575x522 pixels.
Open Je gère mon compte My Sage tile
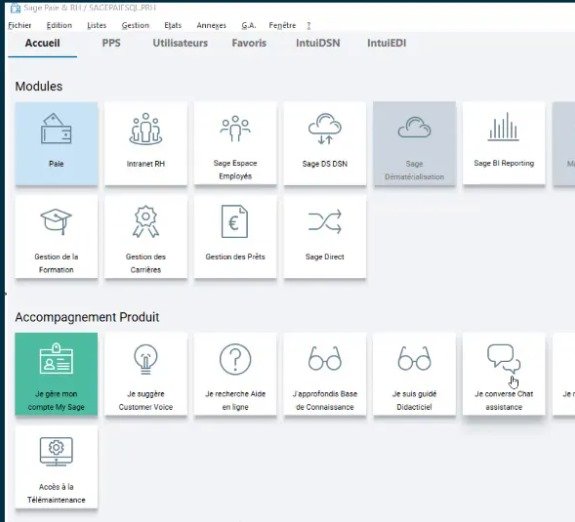point(56,374)
